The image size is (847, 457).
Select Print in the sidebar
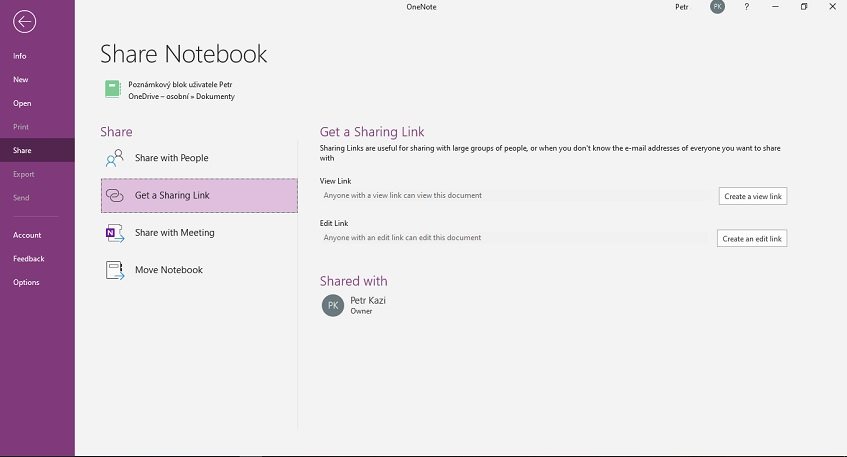click(x=37, y=127)
